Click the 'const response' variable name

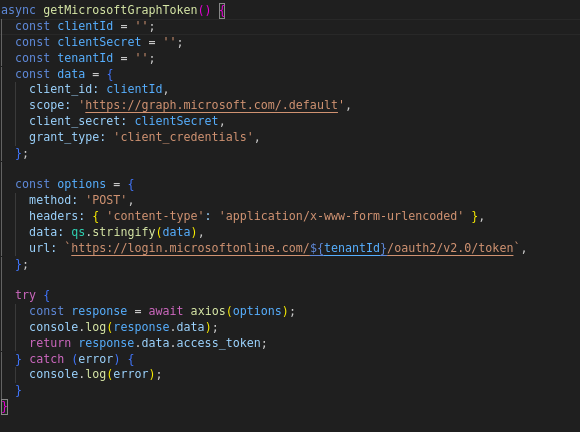pos(99,311)
